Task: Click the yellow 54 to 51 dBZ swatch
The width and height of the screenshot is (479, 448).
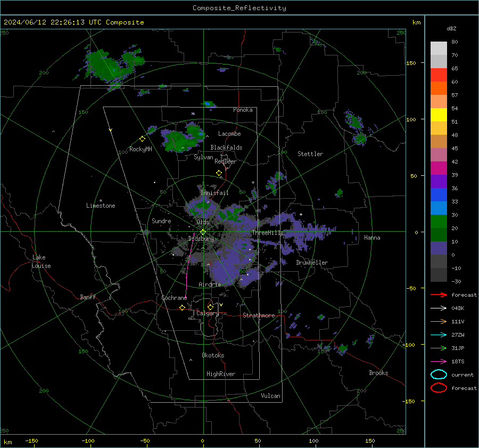Action: coord(439,115)
